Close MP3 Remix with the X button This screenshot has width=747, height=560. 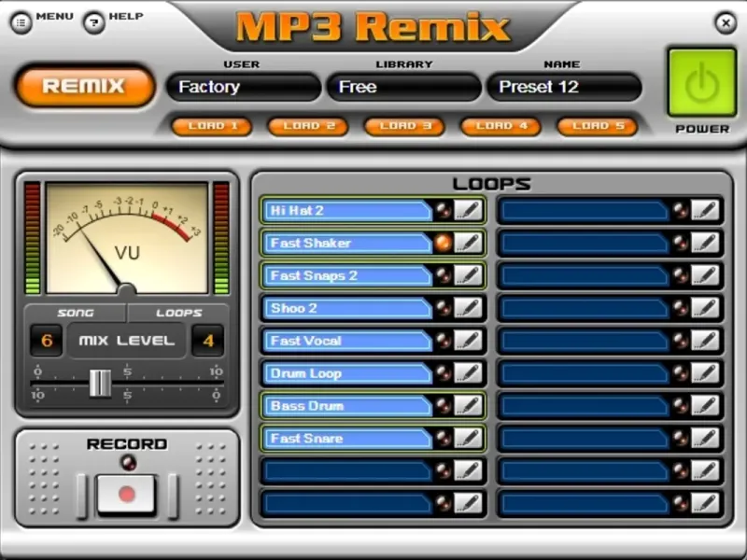[x=726, y=22]
